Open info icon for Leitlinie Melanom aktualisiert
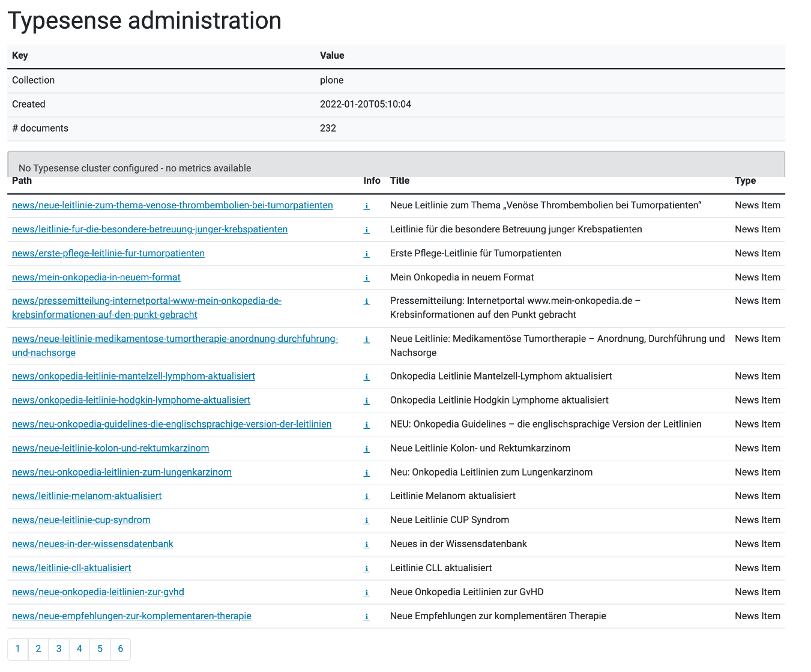The width and height of the screenshot is (811, 672). [x=367, y=497]
